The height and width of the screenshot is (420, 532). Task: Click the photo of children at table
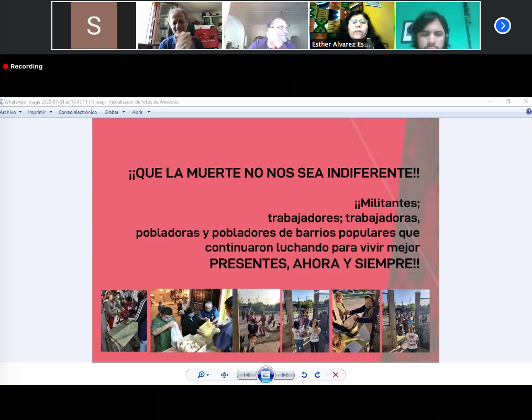[x=124, y=321]
